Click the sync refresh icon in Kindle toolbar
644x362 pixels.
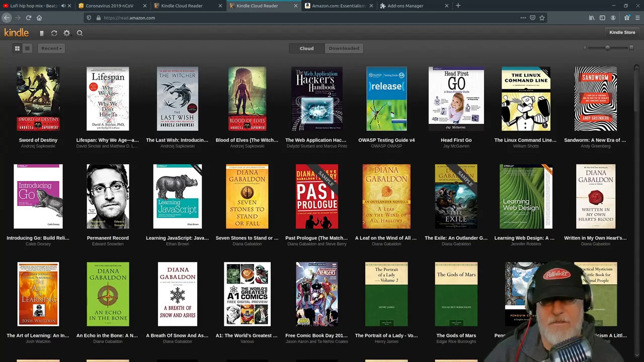click(x=54, y=33)
